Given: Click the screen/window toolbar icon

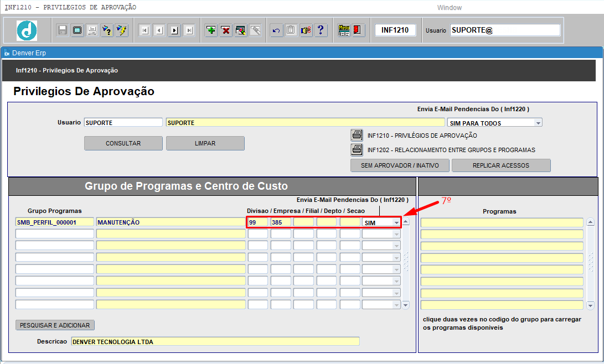Looking at the screenshot, I should [77, 30].
